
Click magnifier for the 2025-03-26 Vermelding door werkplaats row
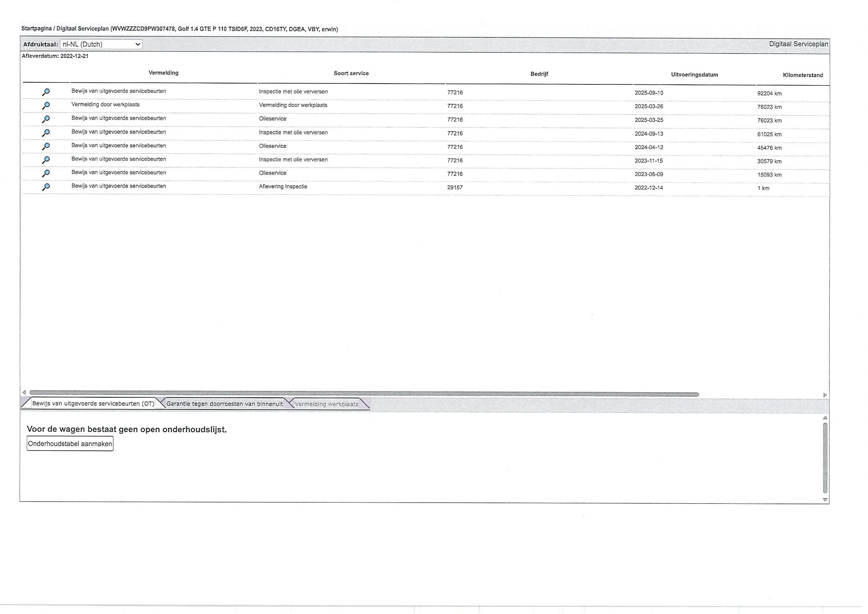click(46, 106)
